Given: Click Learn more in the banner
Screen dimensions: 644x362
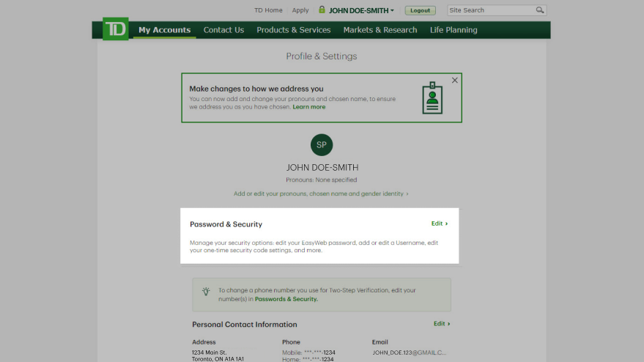Looking at the screenshot, I should [x=309, y=107].
